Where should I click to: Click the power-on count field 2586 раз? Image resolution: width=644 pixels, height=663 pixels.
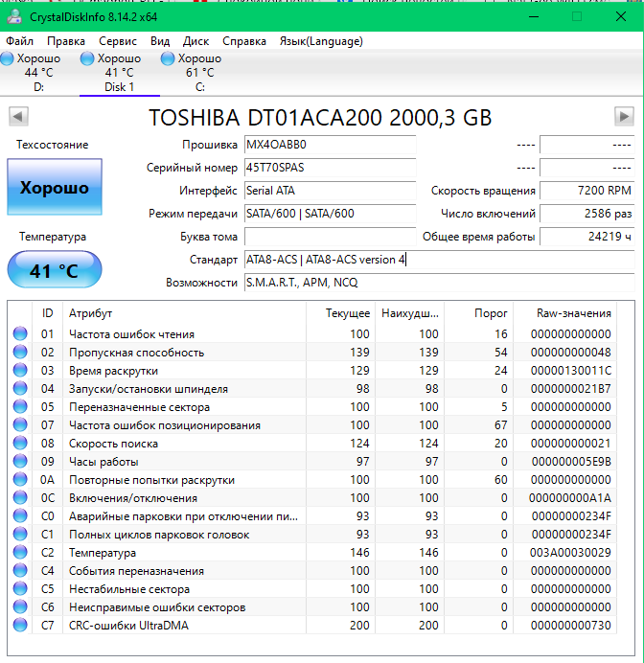point(586,214)
